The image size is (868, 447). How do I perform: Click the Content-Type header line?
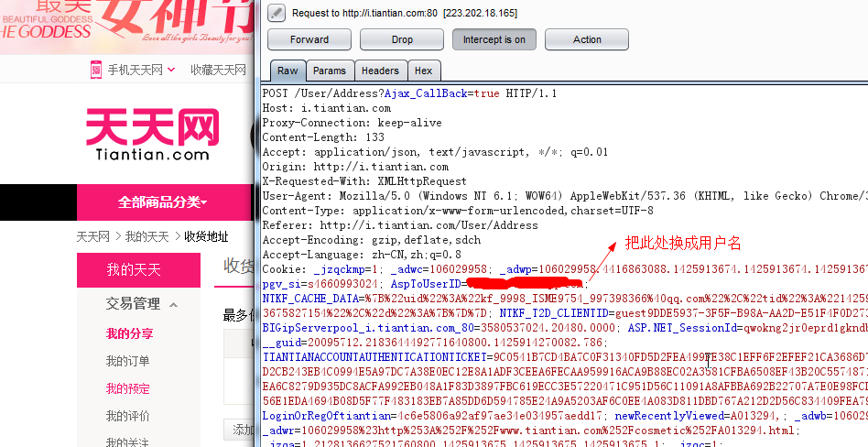[x=458, y=211]
